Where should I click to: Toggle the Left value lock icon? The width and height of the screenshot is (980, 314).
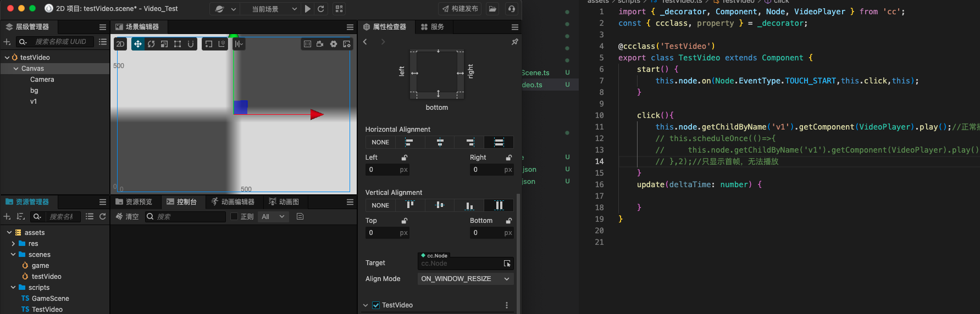click(405, 158)
